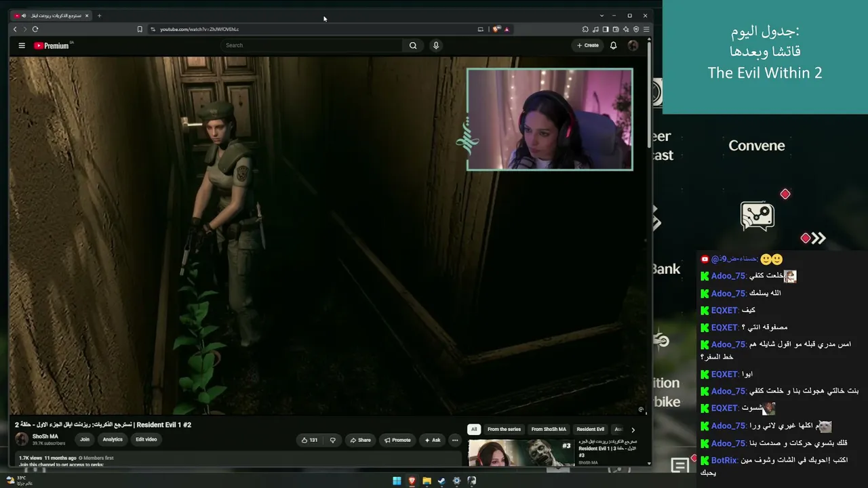Image resolution: width=868 pixels, height=488 pixels.
Task: Click the 'Convene' label in background window
Action: pyautogui.click(x=757, y=146)
